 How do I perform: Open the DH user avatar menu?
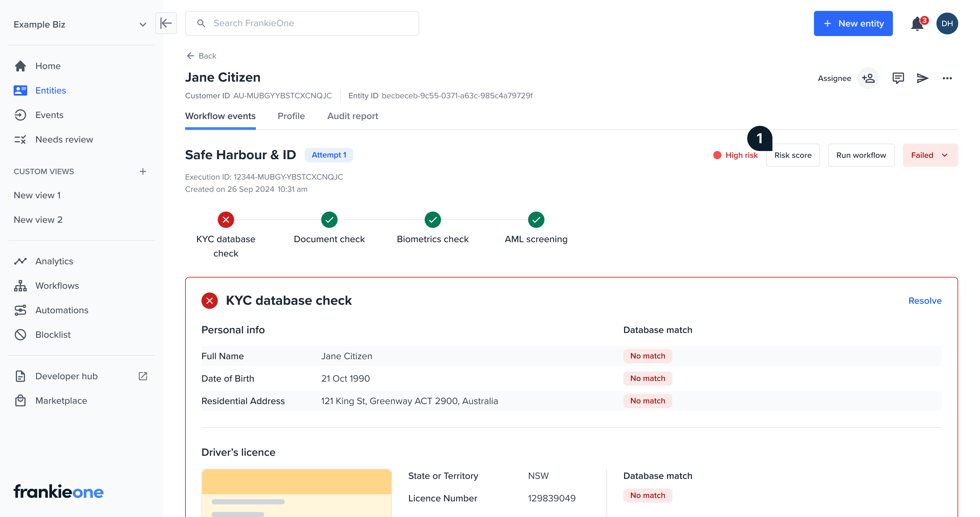point(947,23)
